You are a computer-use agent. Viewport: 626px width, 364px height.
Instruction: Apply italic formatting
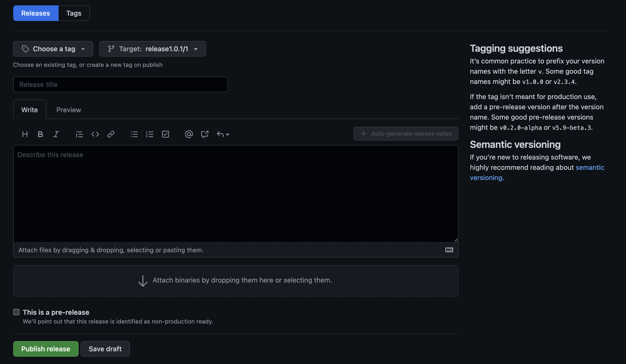(x=56, y=134)
